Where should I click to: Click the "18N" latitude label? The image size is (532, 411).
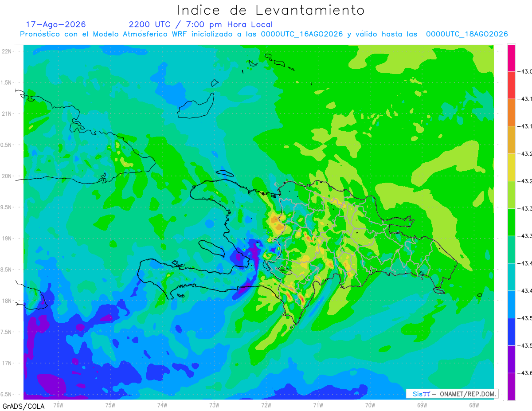pos(7,301)
